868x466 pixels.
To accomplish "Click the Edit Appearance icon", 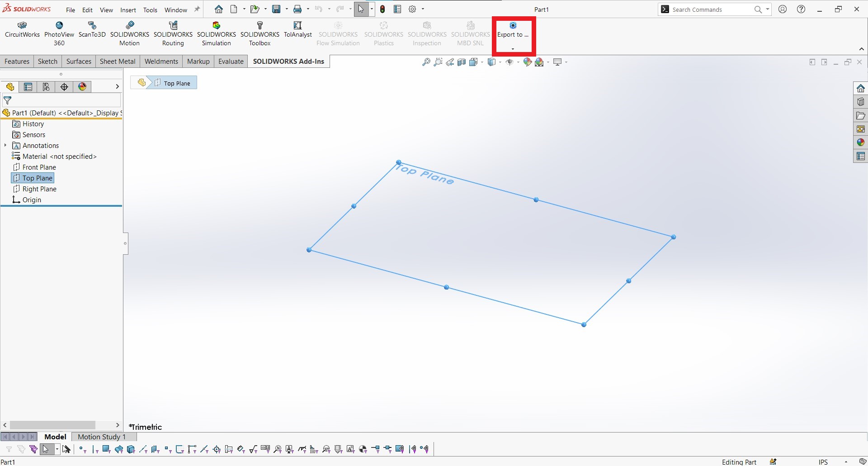I will coord(527,62).
